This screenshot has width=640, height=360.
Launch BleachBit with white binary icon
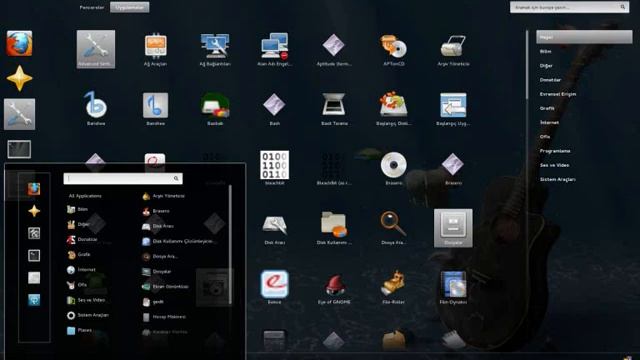[275, 168]
